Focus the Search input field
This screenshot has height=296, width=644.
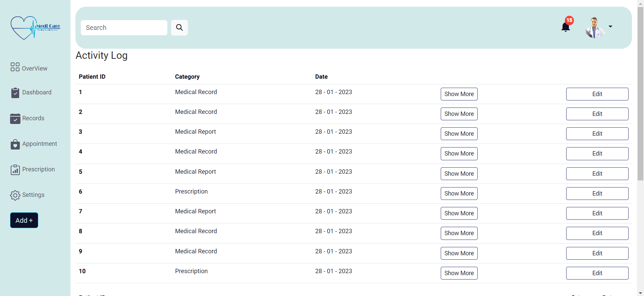124,28
